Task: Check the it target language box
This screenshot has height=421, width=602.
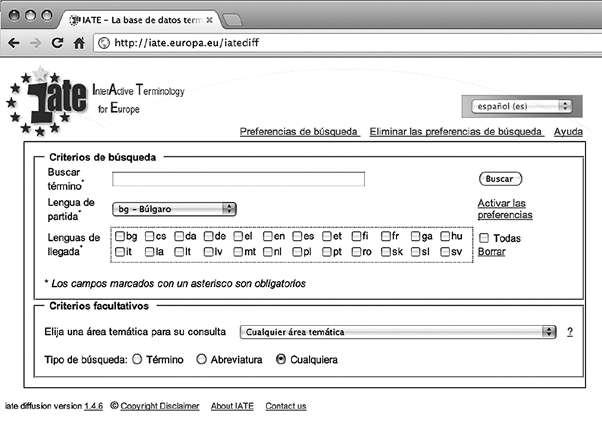Action: 120,252
